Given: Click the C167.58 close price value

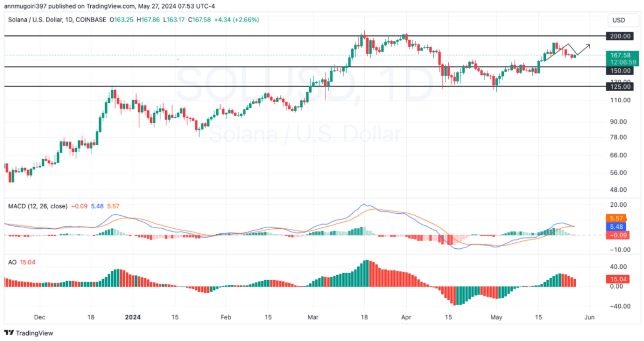Looking at the screenshot, I should (x=199, y=20).
